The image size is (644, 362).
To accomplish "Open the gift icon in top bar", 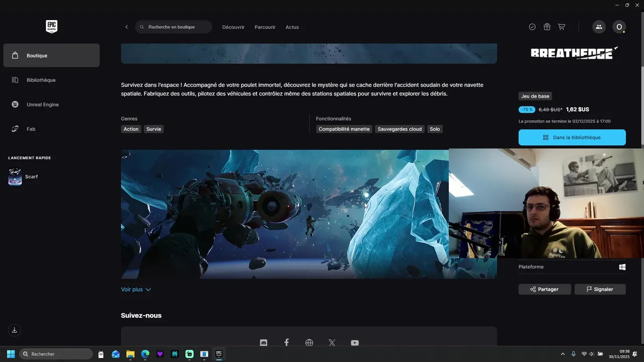I will point(547,27).
